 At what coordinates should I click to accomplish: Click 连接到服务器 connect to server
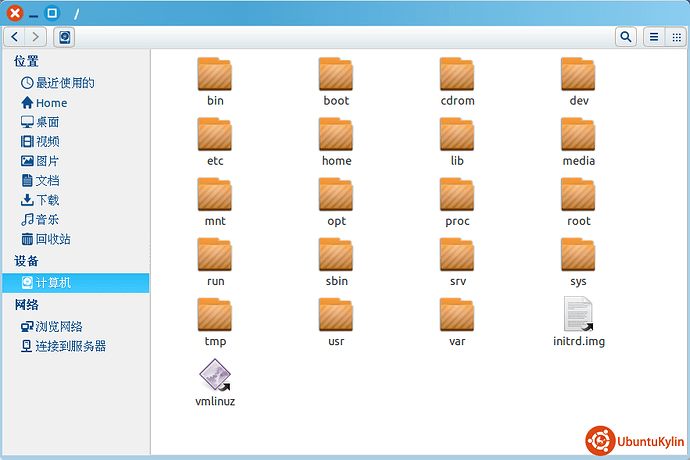(70, 346)
